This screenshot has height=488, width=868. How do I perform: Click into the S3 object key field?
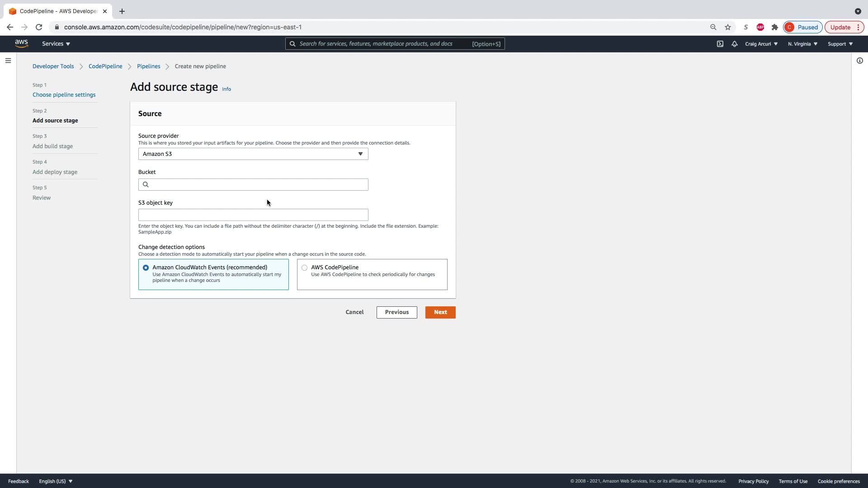253,215
